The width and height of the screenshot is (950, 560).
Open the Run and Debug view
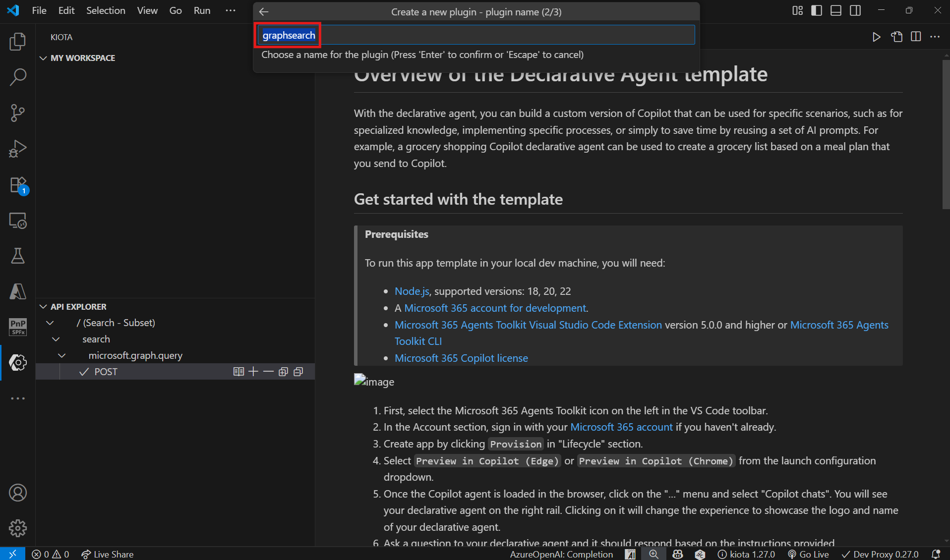point(18,149)
